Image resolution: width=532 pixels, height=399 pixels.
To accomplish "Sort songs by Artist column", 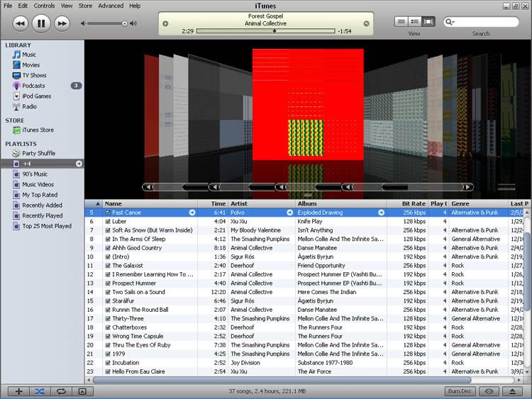I will click(262, 203).
